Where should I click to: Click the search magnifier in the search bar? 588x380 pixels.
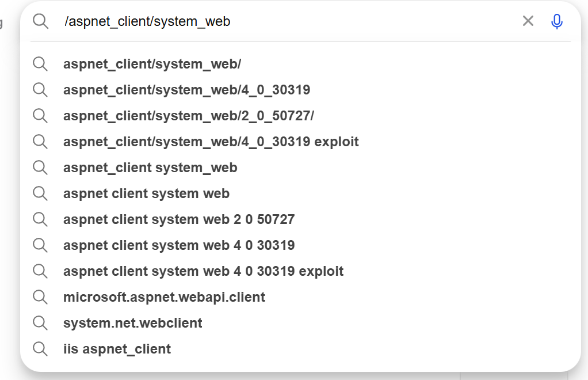[40, 21]
